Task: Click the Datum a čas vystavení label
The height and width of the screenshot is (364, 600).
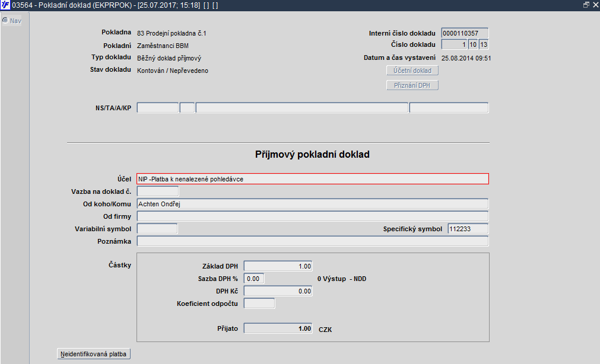Action: [x=399, y=58]
